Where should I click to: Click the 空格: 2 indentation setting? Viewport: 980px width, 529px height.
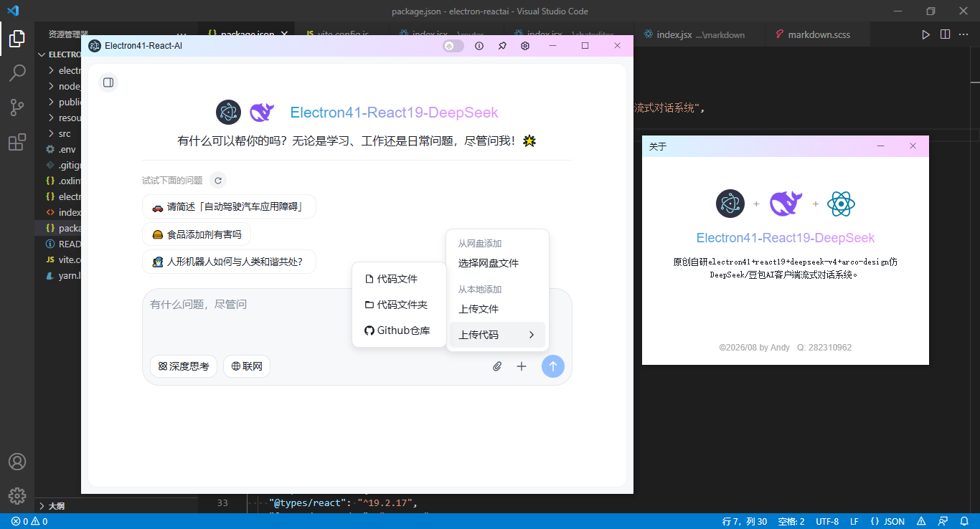791,521
